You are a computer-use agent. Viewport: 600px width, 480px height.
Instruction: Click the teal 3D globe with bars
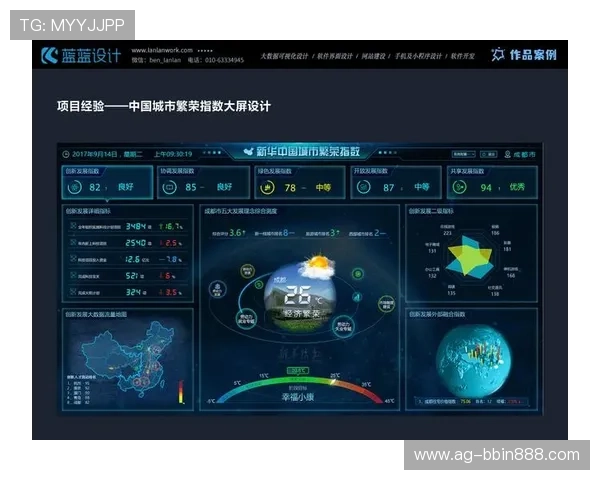pyautogui.click(x=473, y=361)
